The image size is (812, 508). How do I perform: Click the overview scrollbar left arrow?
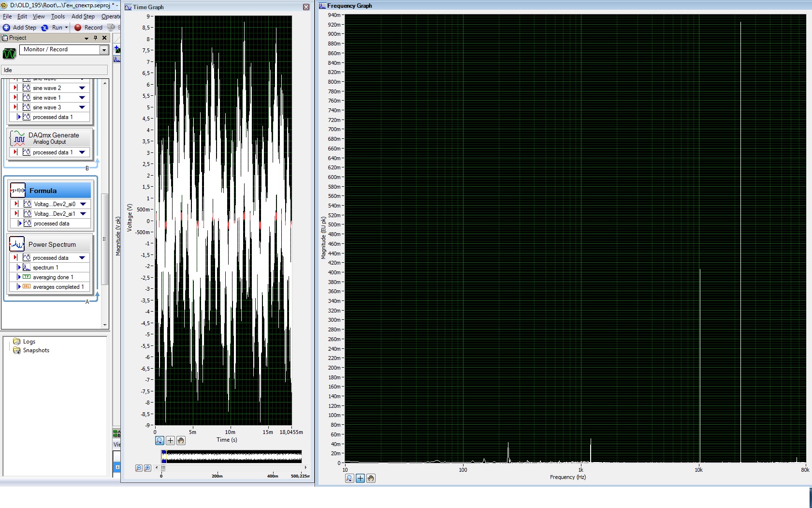coord(157,467)
